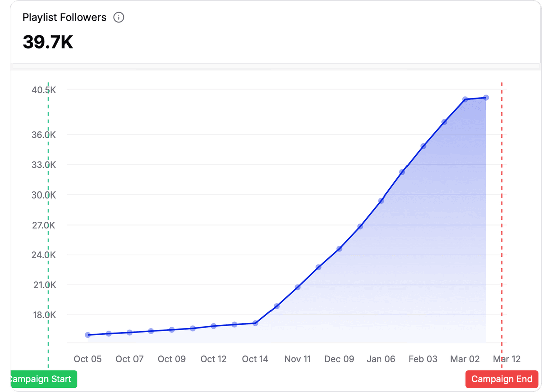Viewport: 542px width, 392px height.
Task: Select the data point above Dec 09
Action: [339, 249]
